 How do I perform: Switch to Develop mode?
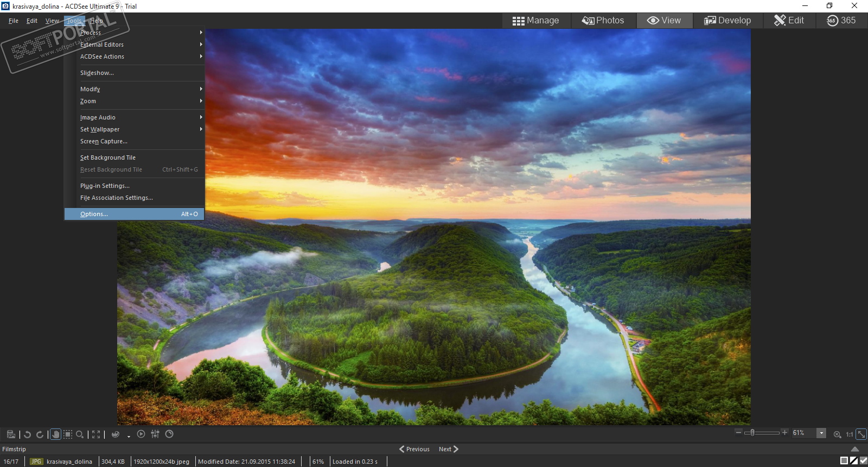pos(727,21)
